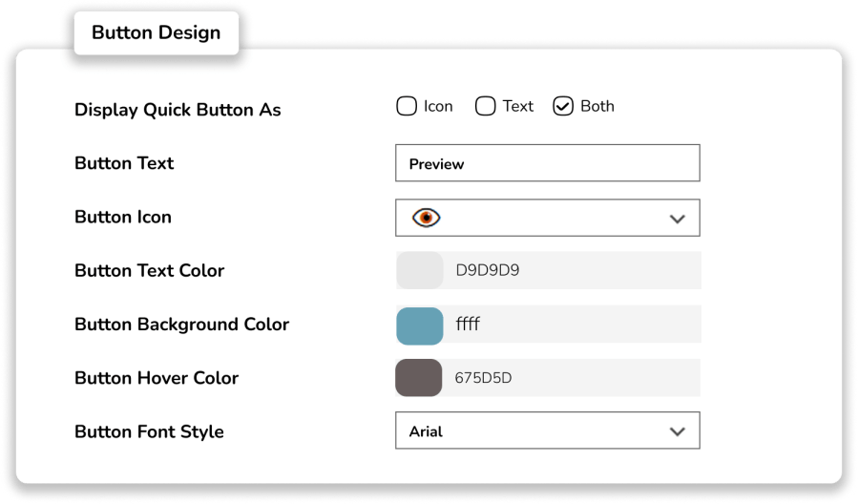The width and height of the screenshot is (858, 504).
Task: Open the Button Design tab
Action: (156, 32)
